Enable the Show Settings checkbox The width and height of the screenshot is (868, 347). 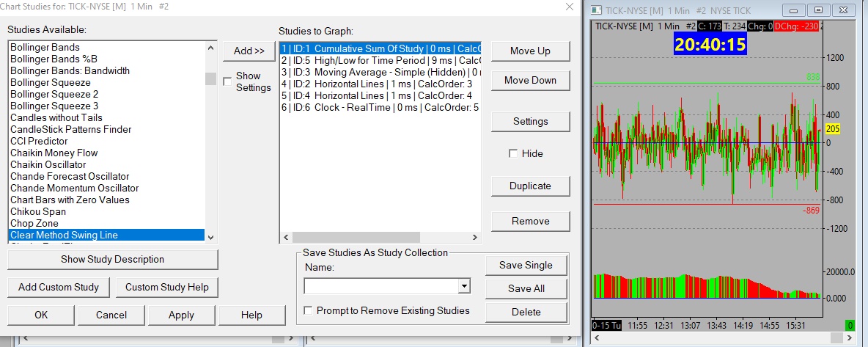click(x=227, y=81)
